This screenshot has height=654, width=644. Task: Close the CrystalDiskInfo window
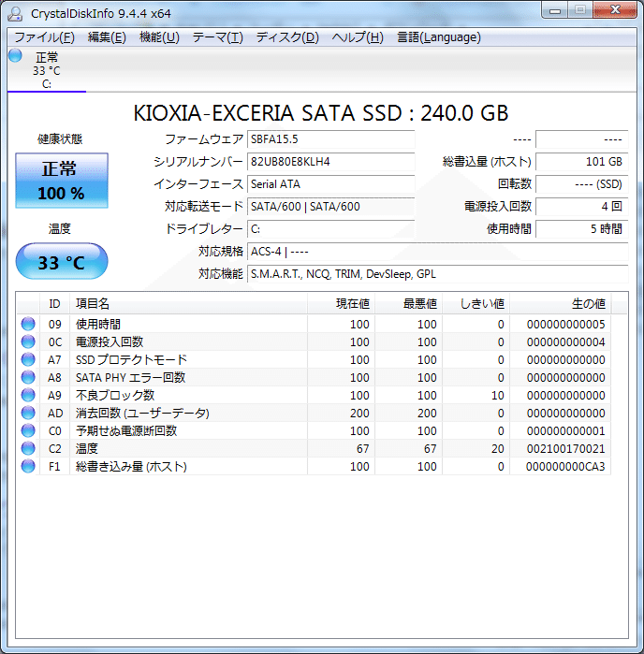pos(615,10)
